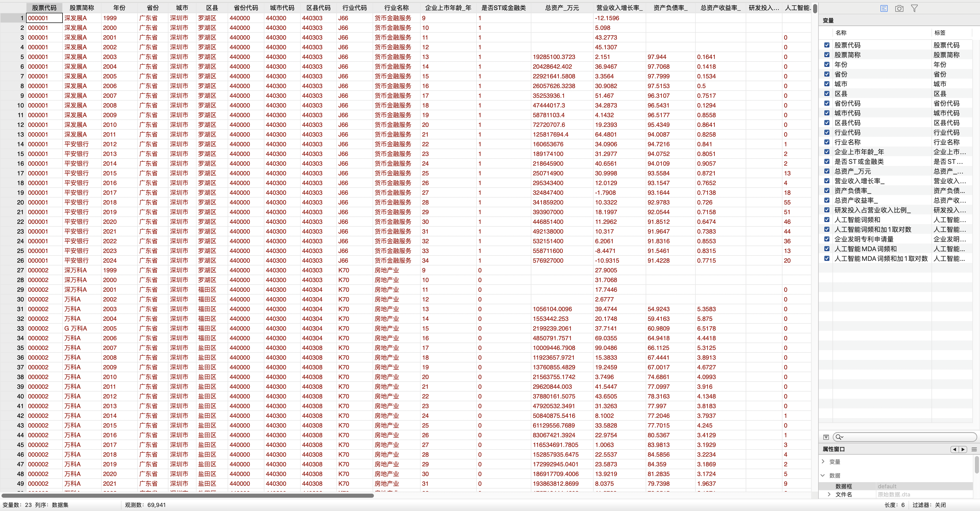The height and width of the screenshot is (511, 980).
Task: Uncheck the 股票代码 variable checkbox
Action: 827,45
